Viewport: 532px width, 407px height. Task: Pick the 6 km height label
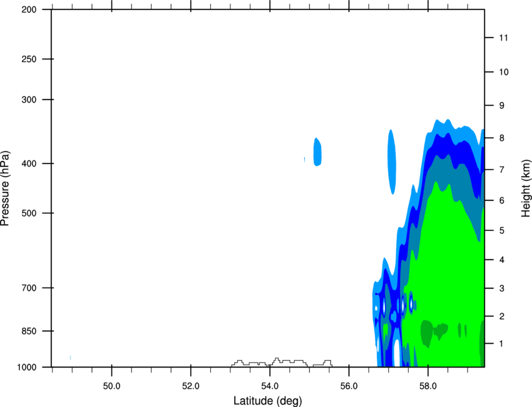pyautogui.click(x=501, y=200)
